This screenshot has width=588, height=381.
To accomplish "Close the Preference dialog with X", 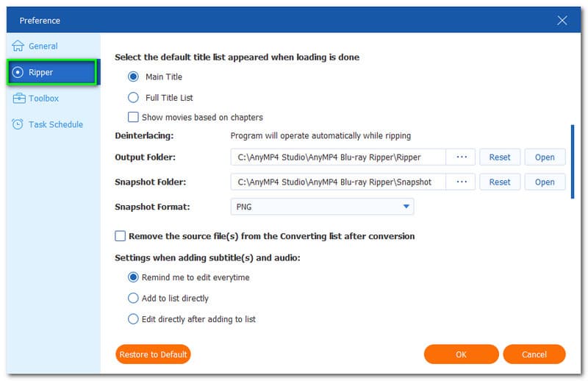I will (562, 21).
